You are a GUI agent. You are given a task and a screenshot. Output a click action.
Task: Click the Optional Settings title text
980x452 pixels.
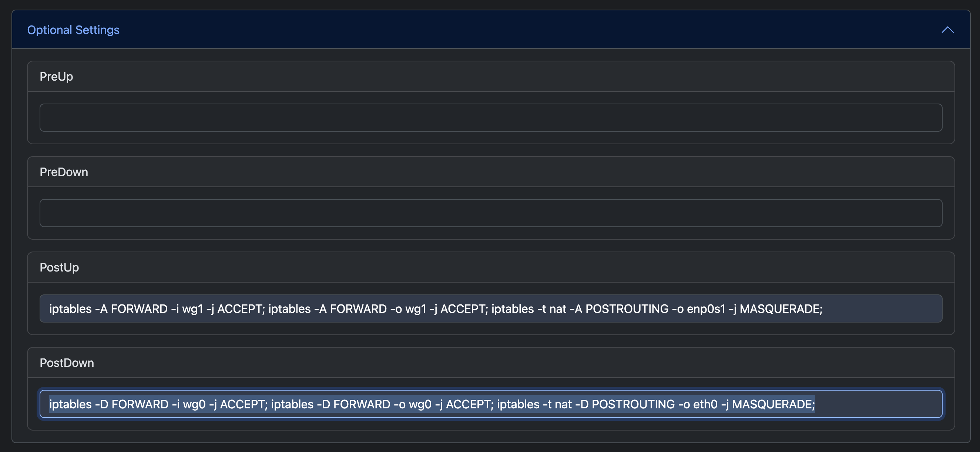coord(74,30)
